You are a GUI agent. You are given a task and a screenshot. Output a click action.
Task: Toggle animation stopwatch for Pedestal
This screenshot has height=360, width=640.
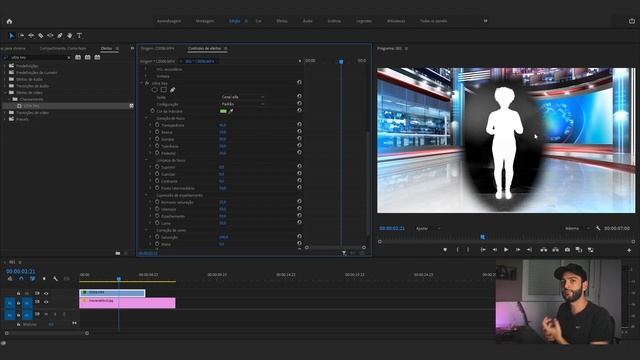pyautogui.click(x=157, y=153)
